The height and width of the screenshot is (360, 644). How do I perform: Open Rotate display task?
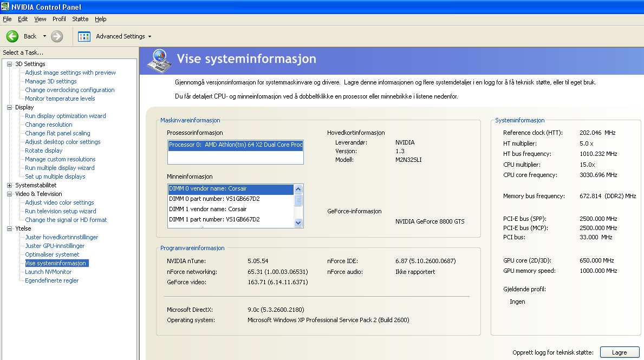[44, 150]
